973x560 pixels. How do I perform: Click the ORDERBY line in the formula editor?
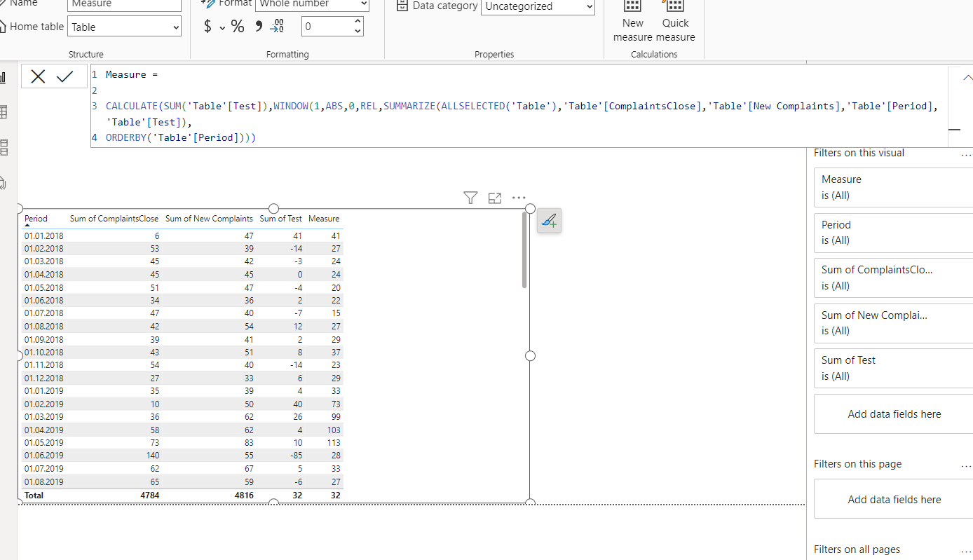181,137
